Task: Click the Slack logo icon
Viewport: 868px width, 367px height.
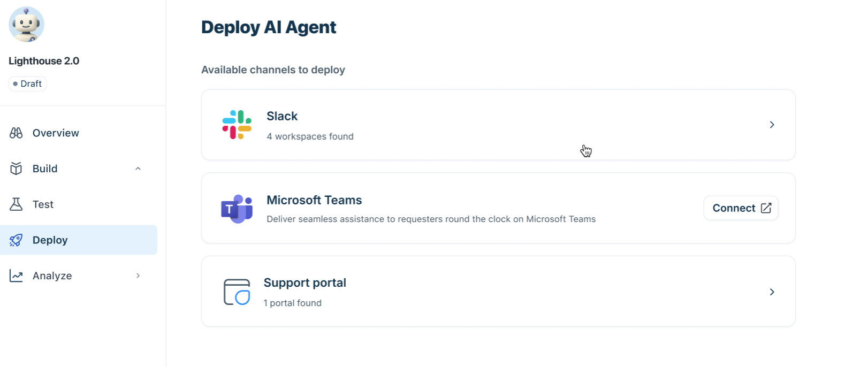Action: [x=237, y=125]
